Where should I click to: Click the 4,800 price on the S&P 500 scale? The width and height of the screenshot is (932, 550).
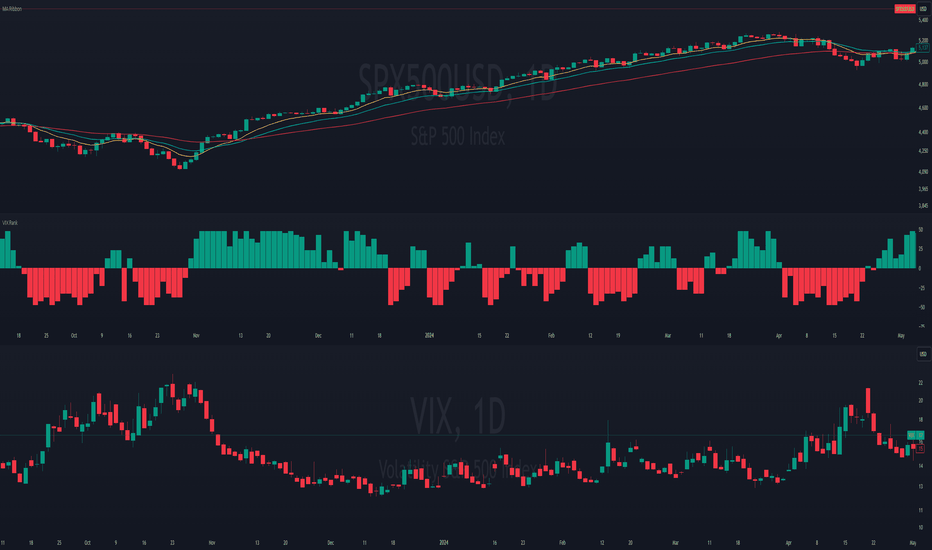pos(923,84)
